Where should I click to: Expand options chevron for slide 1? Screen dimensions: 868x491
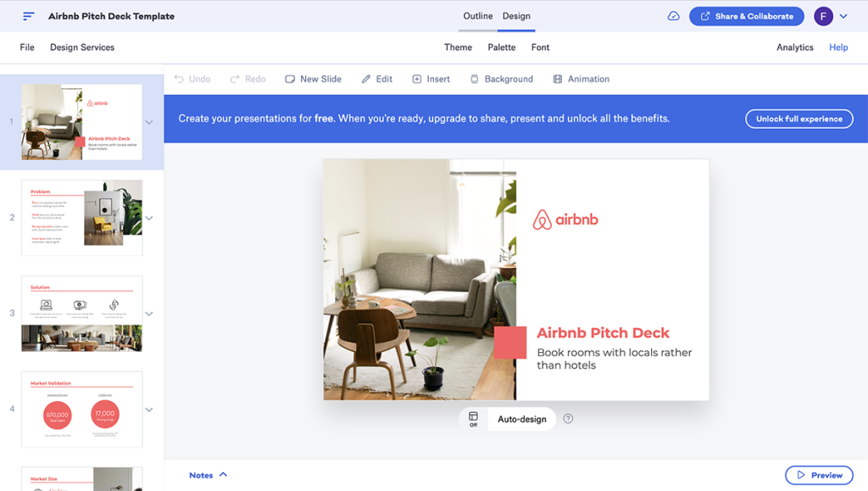(149, 122)
